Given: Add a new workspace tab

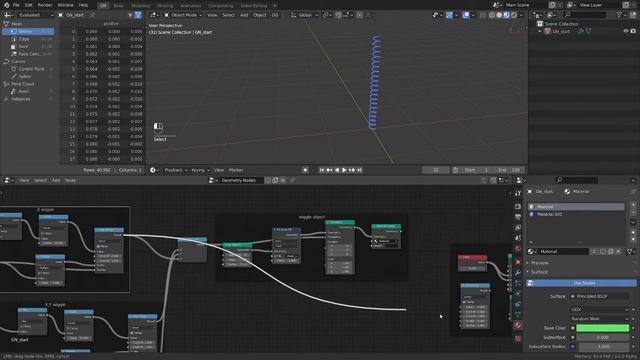Looking at the screenshot, I should pos(275,6).
